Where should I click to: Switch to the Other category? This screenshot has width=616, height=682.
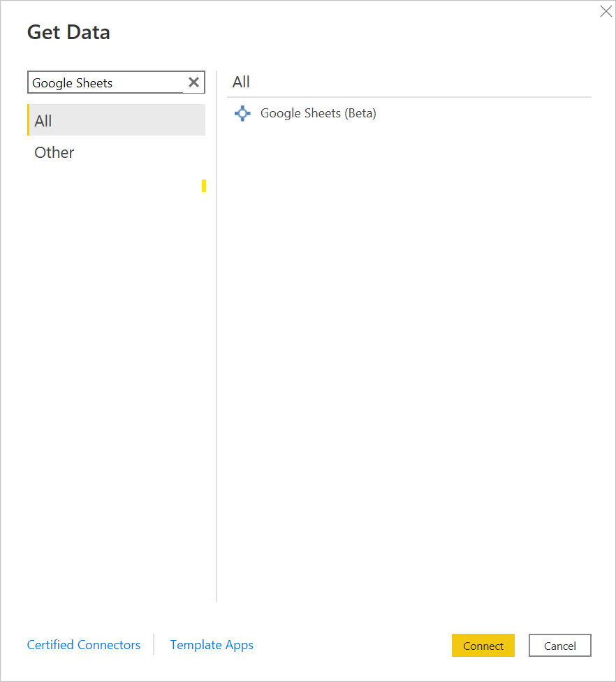click(x=54, y=152)
